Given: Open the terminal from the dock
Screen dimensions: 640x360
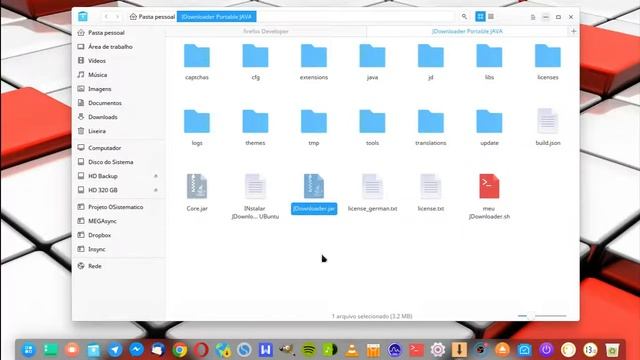Looking at the screenshot, I should [416, 350].
